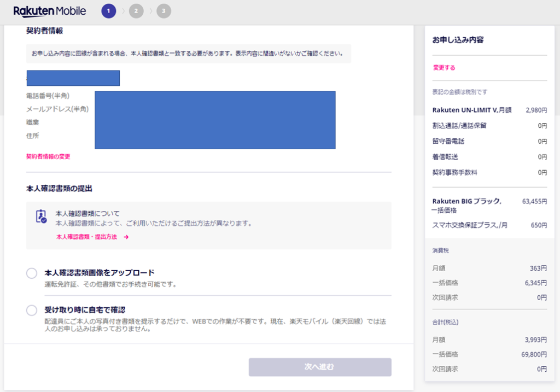The height and width of the screenshot is (392, 560).
Task: Click 住所 field label
Action: [32, 136]
